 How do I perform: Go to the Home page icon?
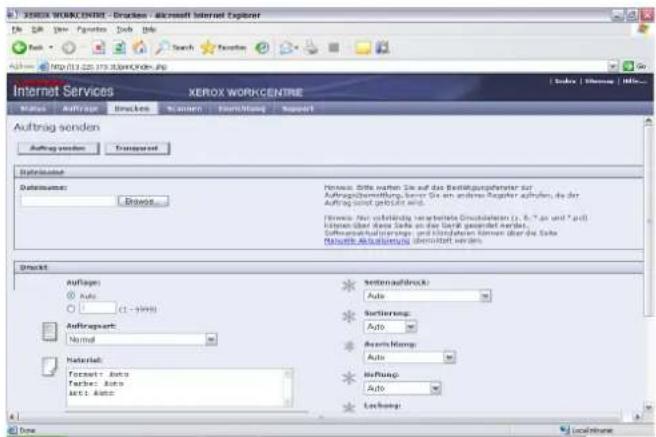pos(140,47)
